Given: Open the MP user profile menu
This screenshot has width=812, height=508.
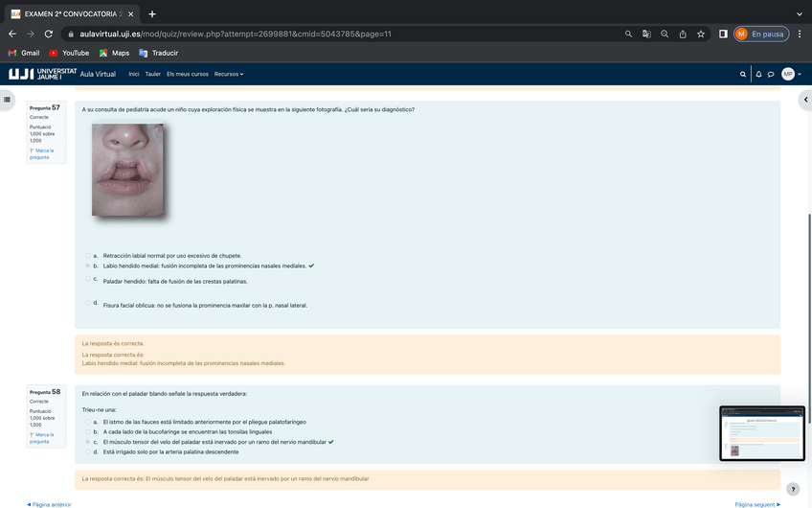Looking at the screenshot, I should pyautogui.click(x=790, y=74).
